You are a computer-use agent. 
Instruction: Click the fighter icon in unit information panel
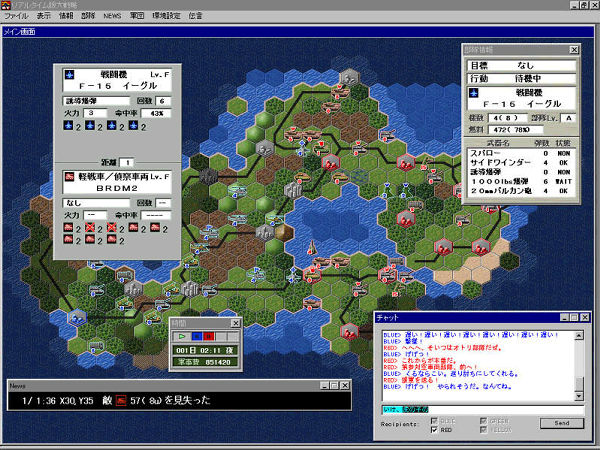tap(474, 93)
